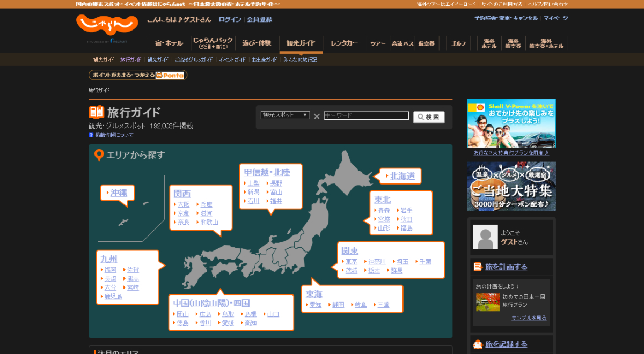
Task: Choose 福岡 prefecture
Action: 110,270
